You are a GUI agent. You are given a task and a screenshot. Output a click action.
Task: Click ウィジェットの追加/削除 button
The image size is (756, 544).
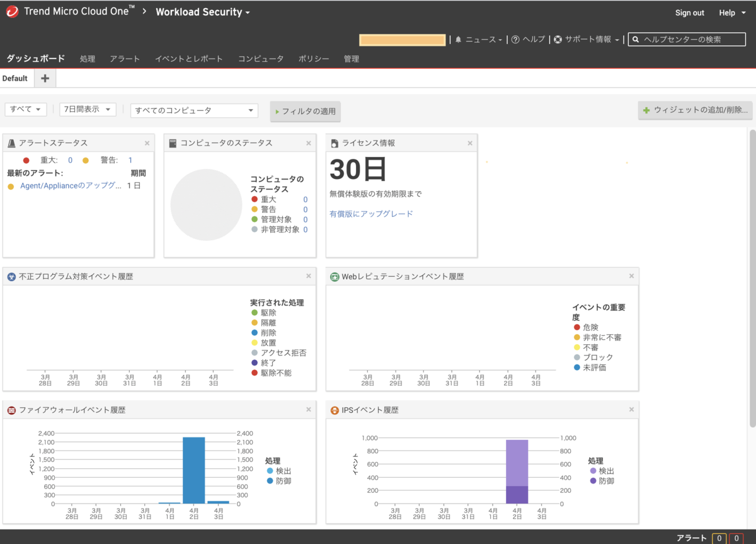pyautogui.click(x=695, y=110)
